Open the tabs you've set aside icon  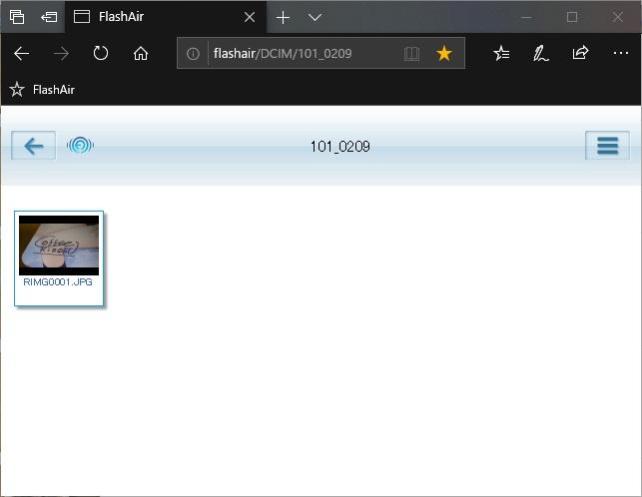pos(17,17)
